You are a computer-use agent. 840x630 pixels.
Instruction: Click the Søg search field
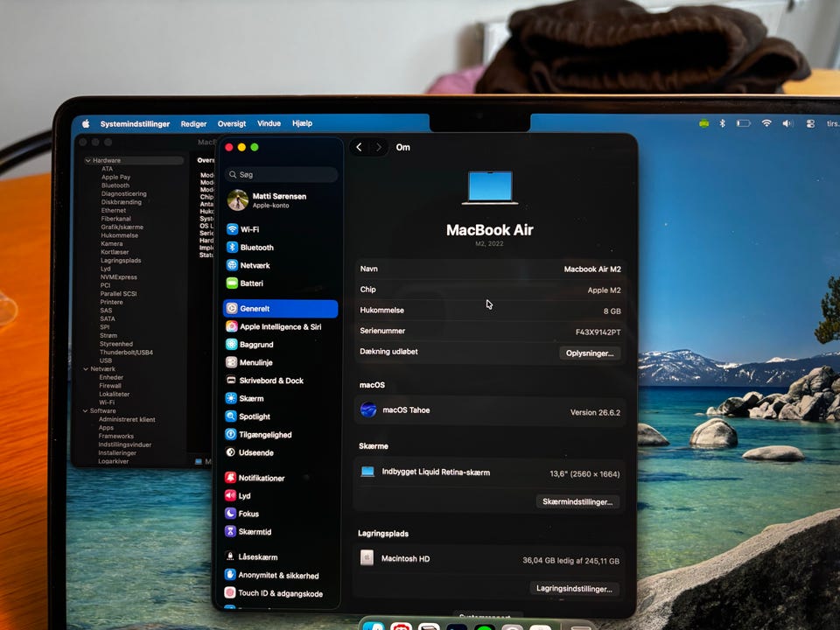pos(282,175)
